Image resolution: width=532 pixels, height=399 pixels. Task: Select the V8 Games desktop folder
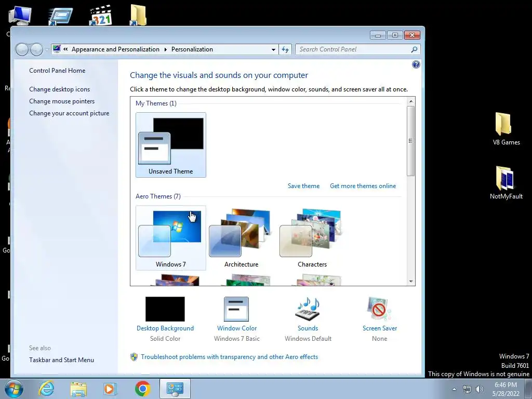click(506, 129)
